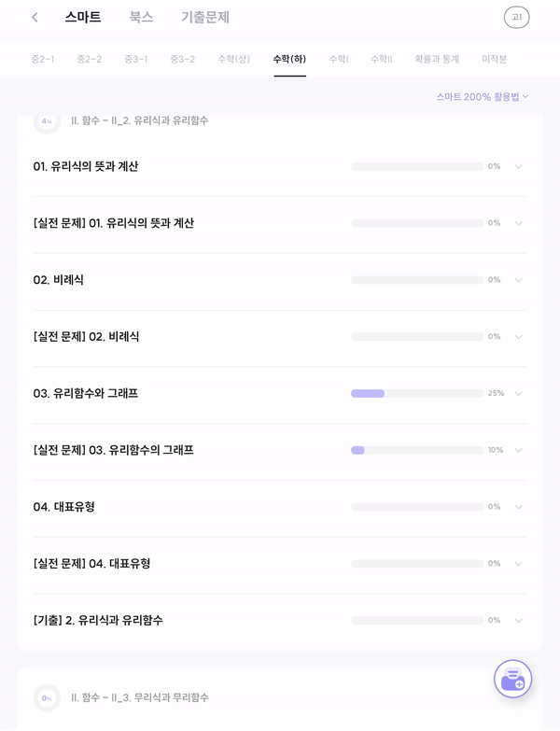Click the 10% progress bar of 유리함수의 그래프
Image resolution: width=560 pixels, height=731 pixels.
pos(417,450)
